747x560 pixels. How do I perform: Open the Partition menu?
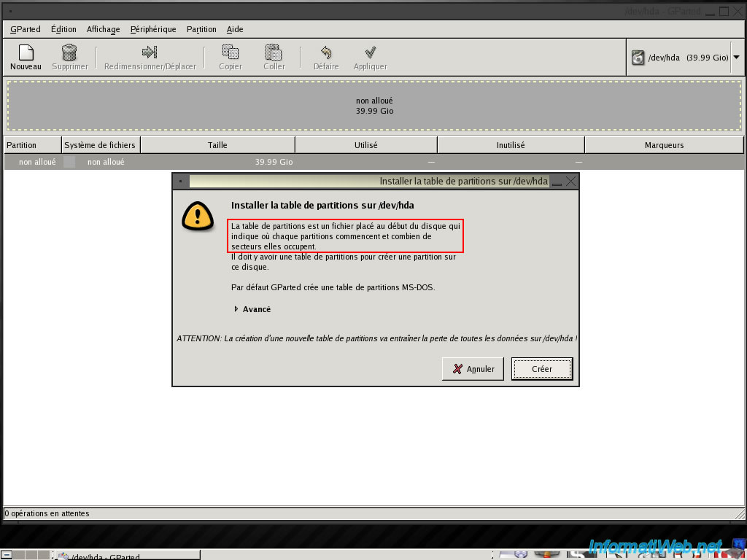[x=201, y=29]
